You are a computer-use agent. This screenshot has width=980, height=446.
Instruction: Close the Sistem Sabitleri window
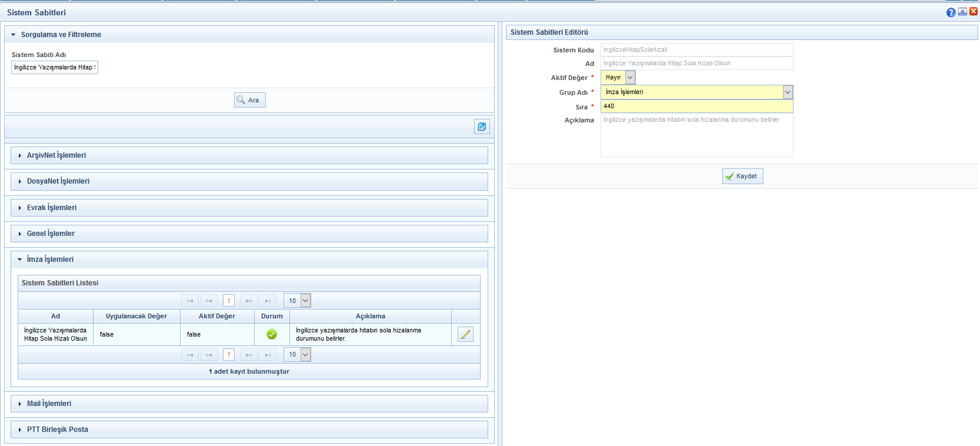(x=973, y=12)
